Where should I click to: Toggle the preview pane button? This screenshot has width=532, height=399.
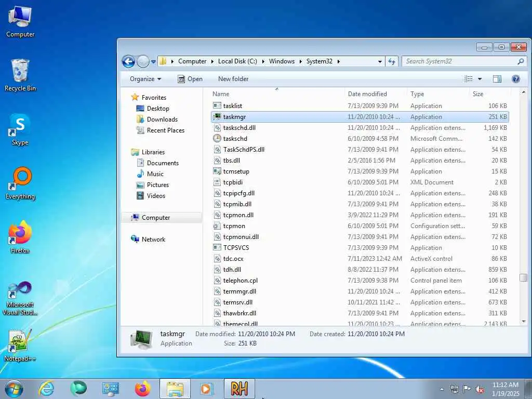[497, 79]
